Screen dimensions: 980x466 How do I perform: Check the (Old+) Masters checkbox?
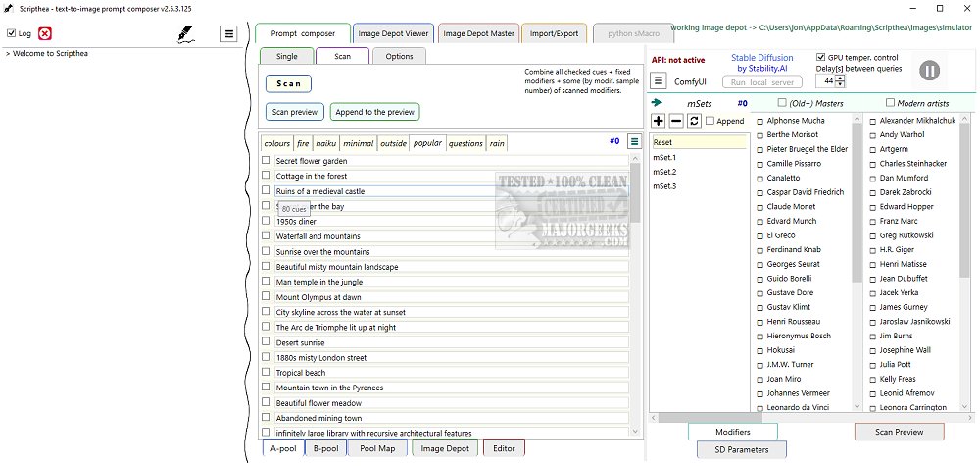[781, 103]
